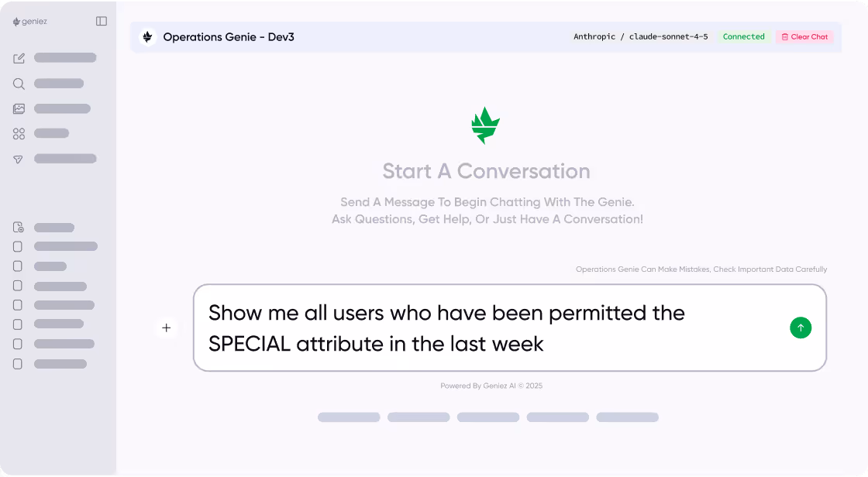The width and height of the screenshot is (868, 477).
Task: Select the compose new chat icon
Action: pyautogui.click(x=19, y=58)
